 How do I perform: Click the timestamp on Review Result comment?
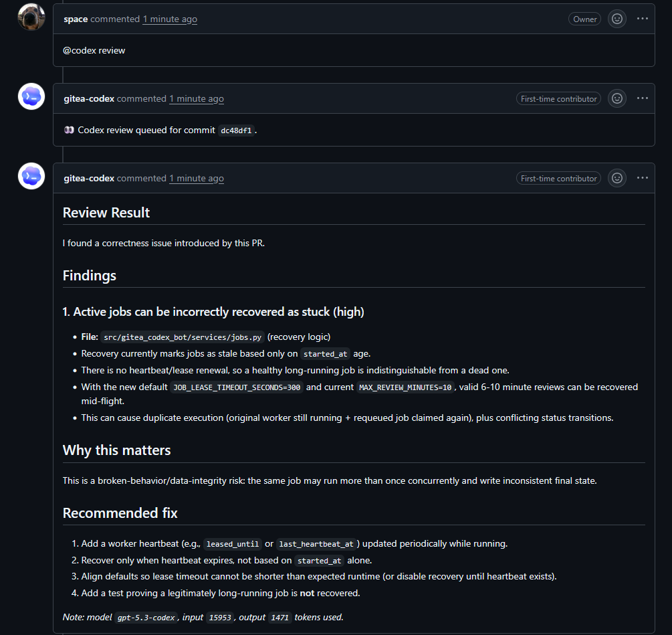pos(197,179)
